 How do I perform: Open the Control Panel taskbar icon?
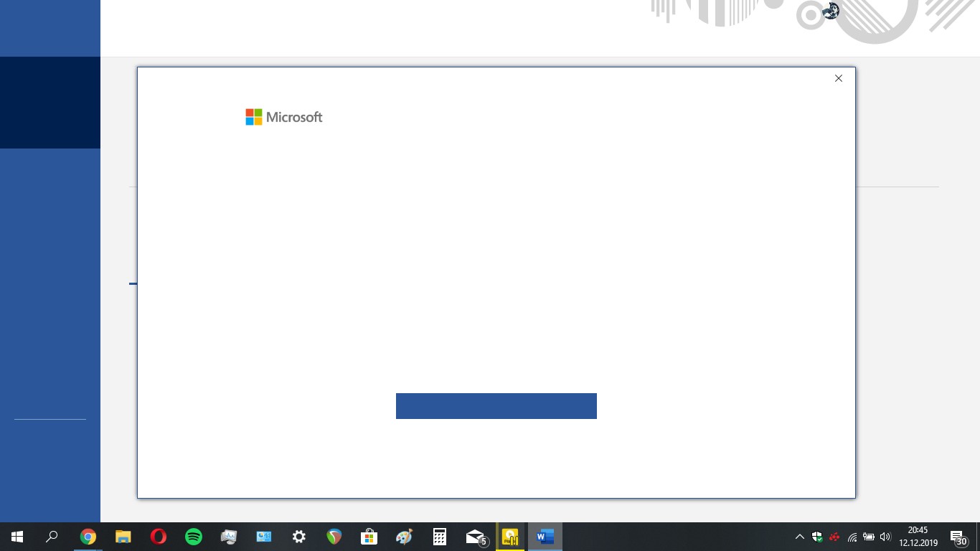[x=263, y=537]
